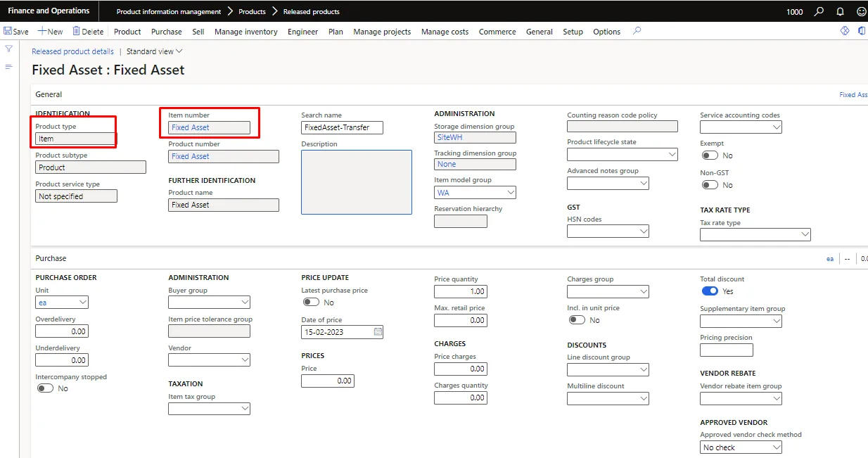This screenshot has width=868, height=458.
Task: Click company code 1000
Action: pyautogui.click(x=794, y=11)
